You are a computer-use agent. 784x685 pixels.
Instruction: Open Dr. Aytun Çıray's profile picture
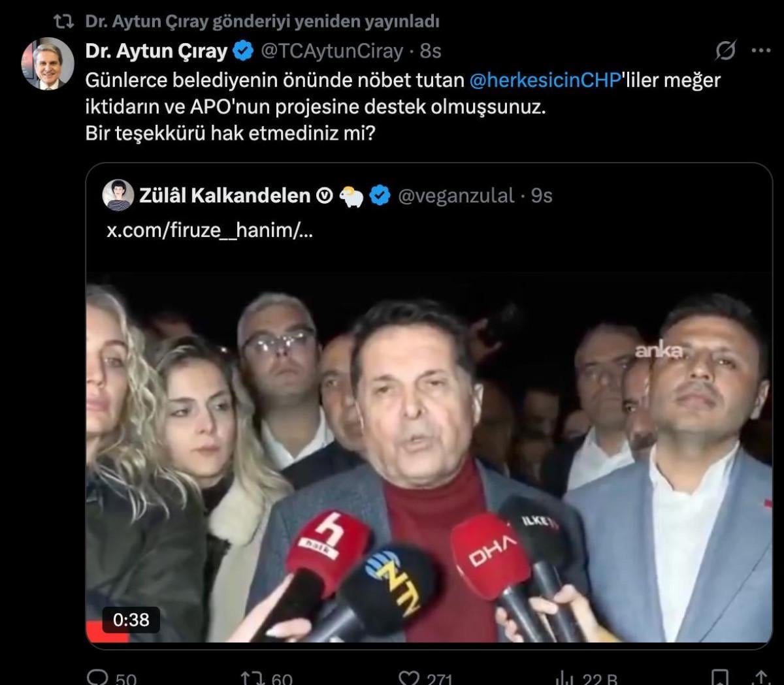tap(48, 63)
